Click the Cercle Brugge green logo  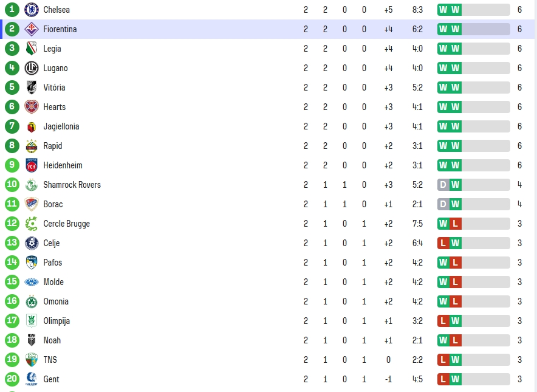tap(32, 224)
